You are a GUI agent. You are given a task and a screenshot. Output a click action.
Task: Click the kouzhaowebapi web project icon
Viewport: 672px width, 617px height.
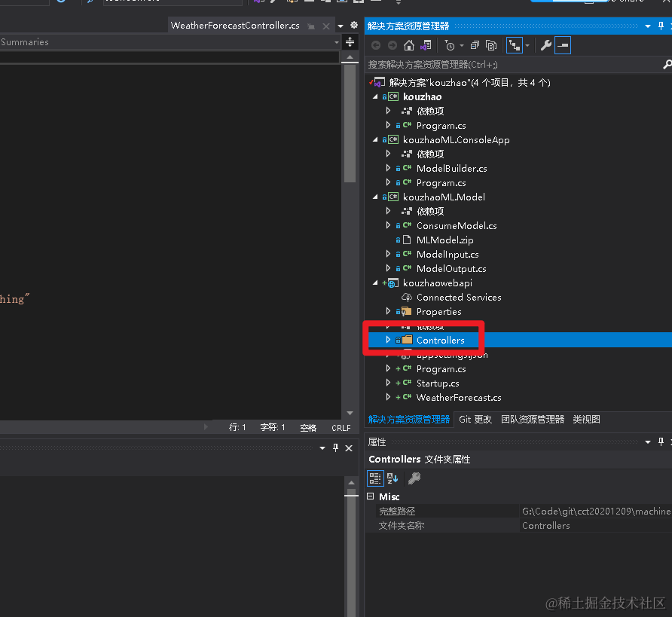[x=393, y=283]
